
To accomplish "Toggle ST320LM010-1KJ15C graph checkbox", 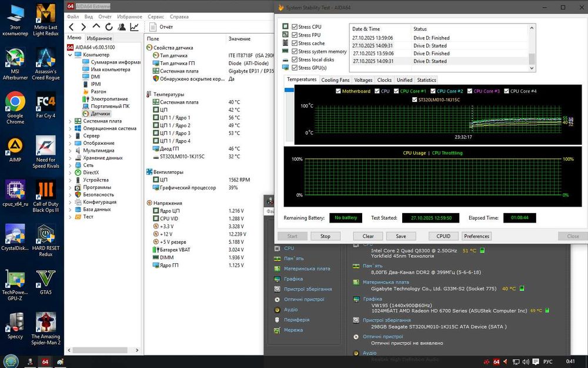I will (415, 100).
